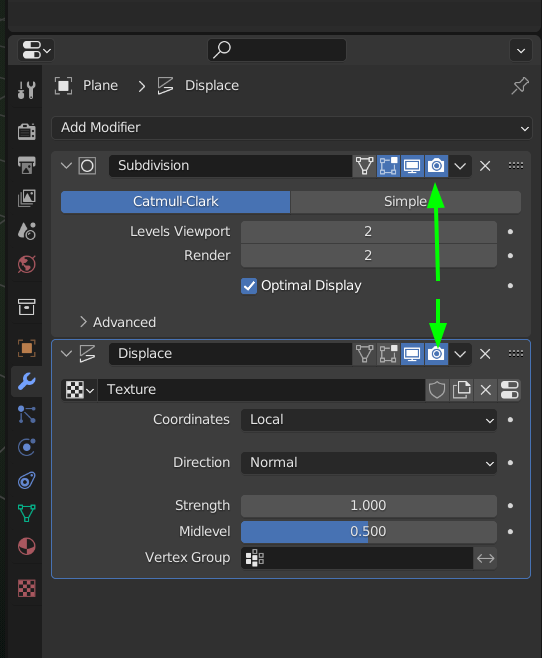The image size is (542, 658).
Task: Select the Simple subdivision type
Action: tap(406, 202)
